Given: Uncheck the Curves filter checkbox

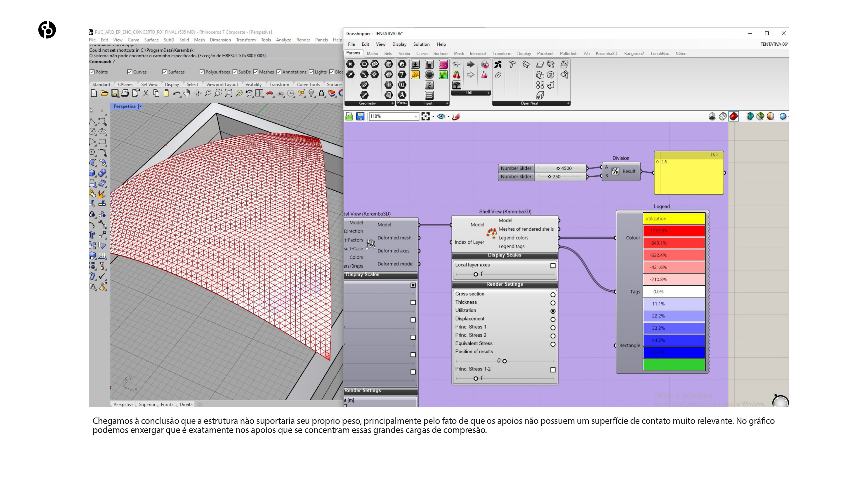Looking at the screenshot, I should 130,72.
